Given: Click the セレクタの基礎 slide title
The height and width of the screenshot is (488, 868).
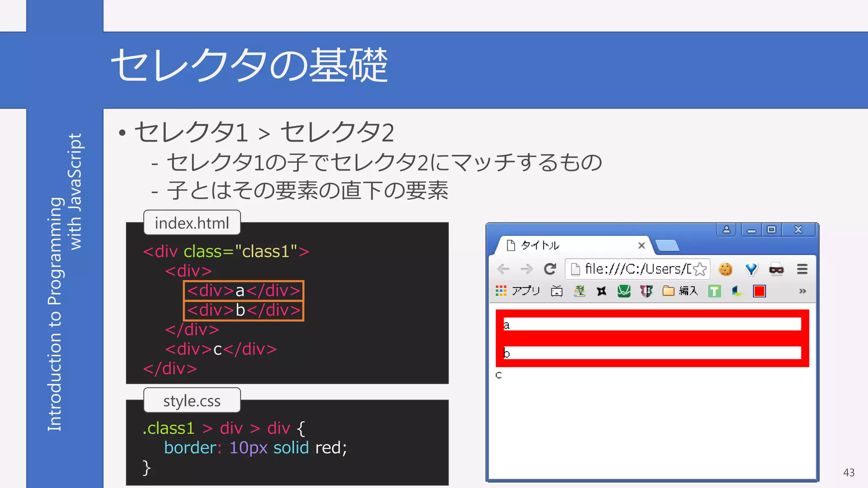Looking at the screenshot, I should pyautogui.click(x=249, y=65).
